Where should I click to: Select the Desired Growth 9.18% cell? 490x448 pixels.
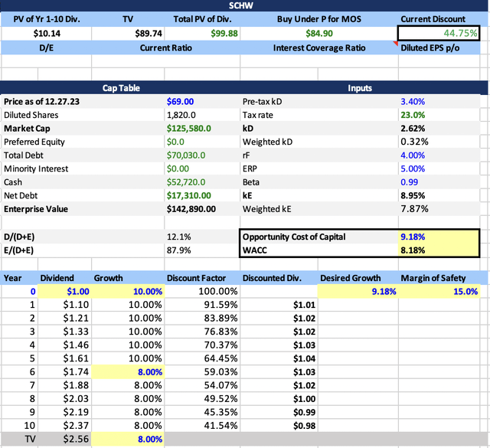pyautogui.click(x=358, y=291)
